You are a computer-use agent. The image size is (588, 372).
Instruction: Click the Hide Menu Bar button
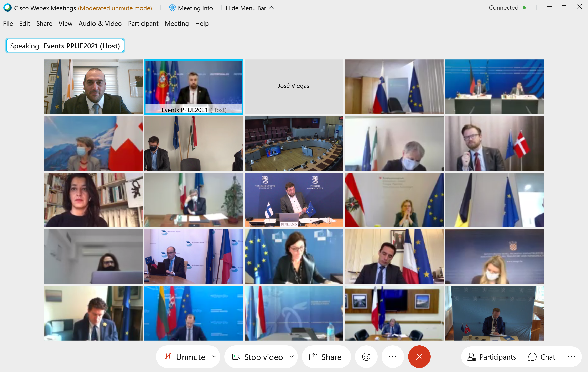tap(249, 8)
